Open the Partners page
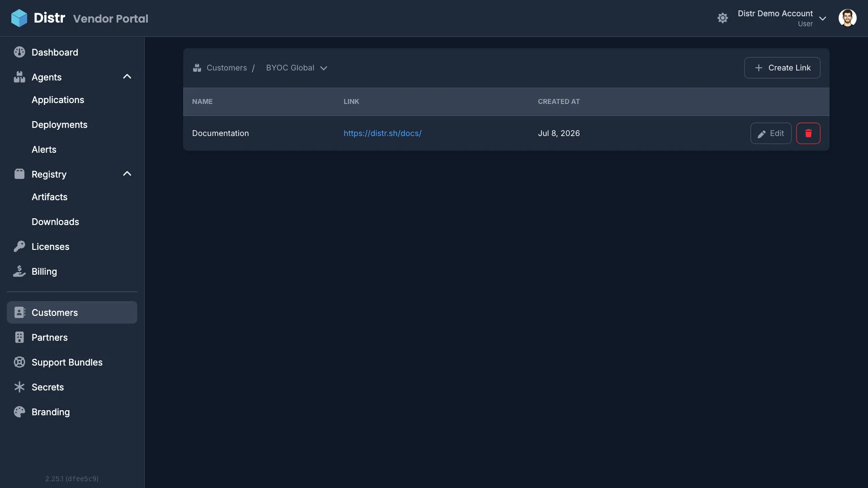 point(49,338)
